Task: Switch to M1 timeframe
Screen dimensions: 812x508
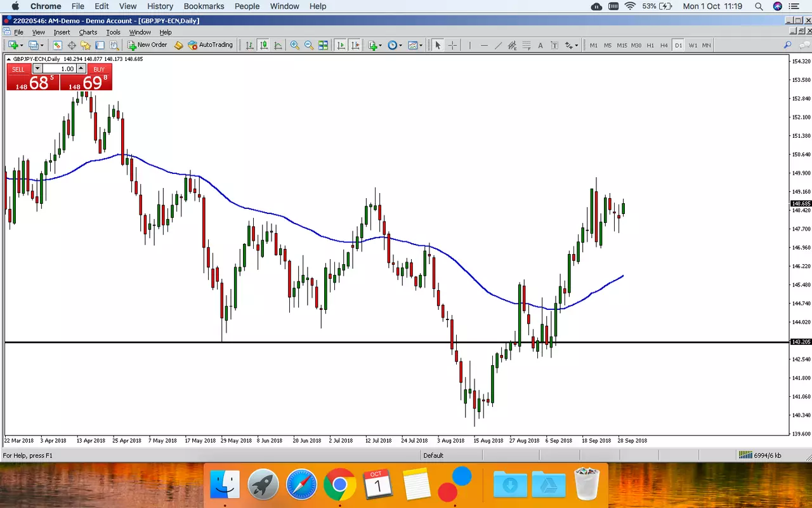Action: pyautogui.click(x=594, y=45)
